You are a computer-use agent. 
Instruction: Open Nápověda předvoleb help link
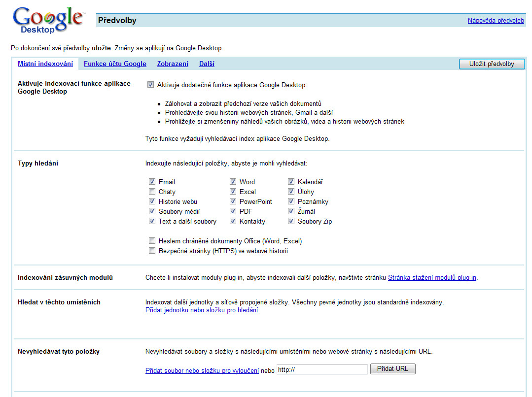(x=496, y=20)
